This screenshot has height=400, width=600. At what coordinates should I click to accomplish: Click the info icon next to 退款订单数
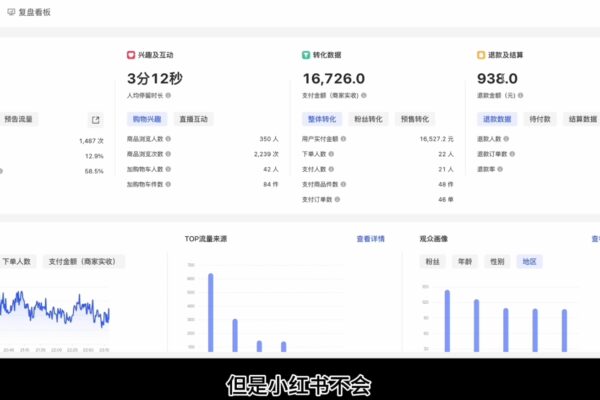pyautogui.click(x=512, y=154)
